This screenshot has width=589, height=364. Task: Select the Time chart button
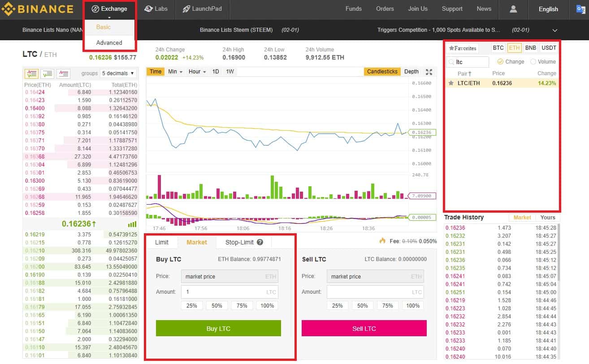(156, 72)
